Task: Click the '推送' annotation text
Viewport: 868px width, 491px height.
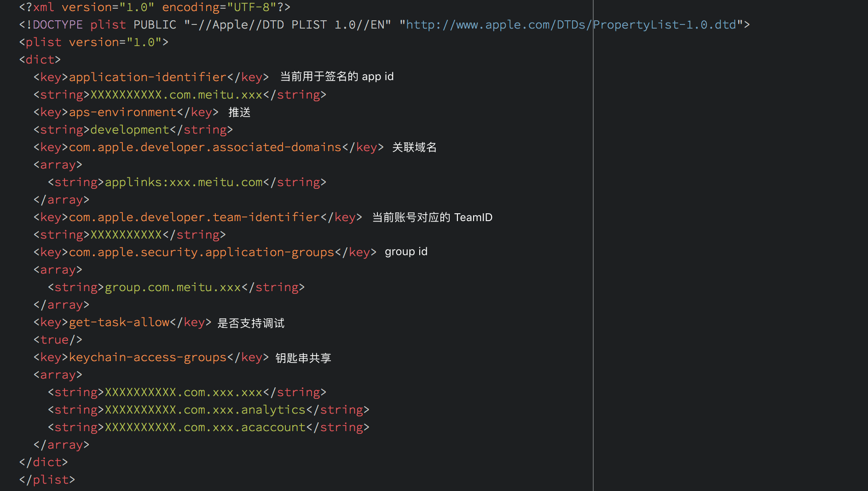Action: pos(239,112)
